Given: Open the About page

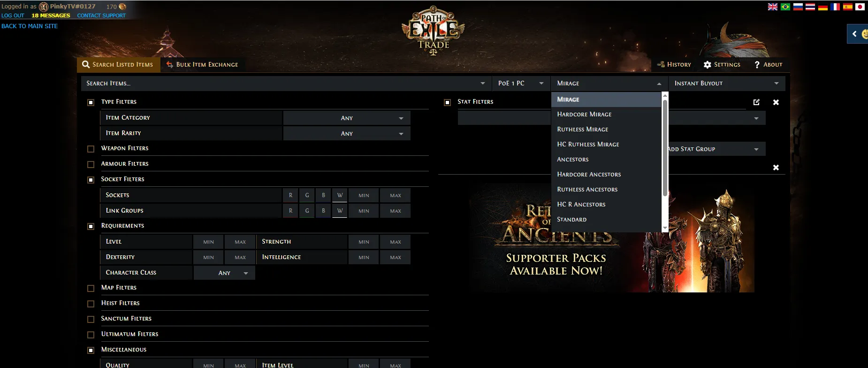Looking at the screenshot, I should point(768,64).
